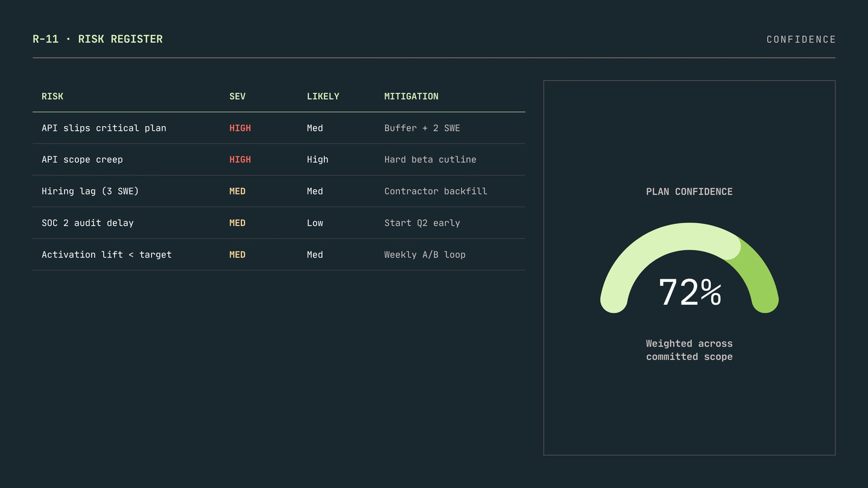
Task: Click MED severity in the Hiring lag row
Action: 237,191
